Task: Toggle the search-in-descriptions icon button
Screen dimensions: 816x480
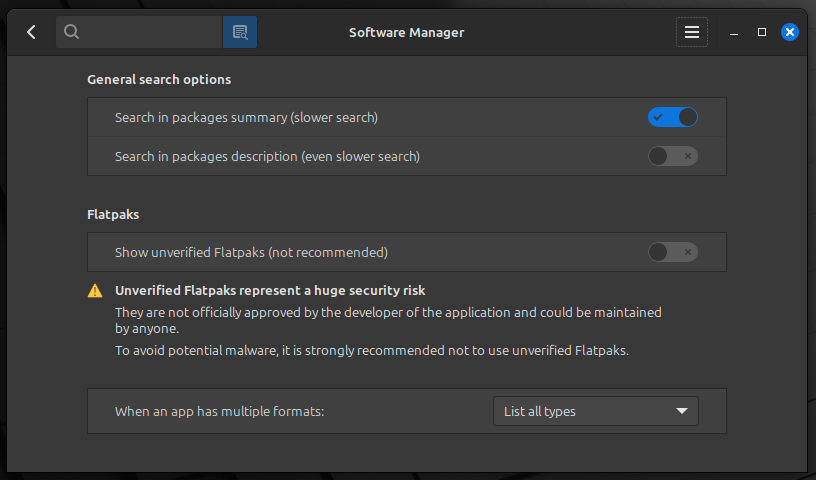Action: pyautogui.click(x=240, y=32)
